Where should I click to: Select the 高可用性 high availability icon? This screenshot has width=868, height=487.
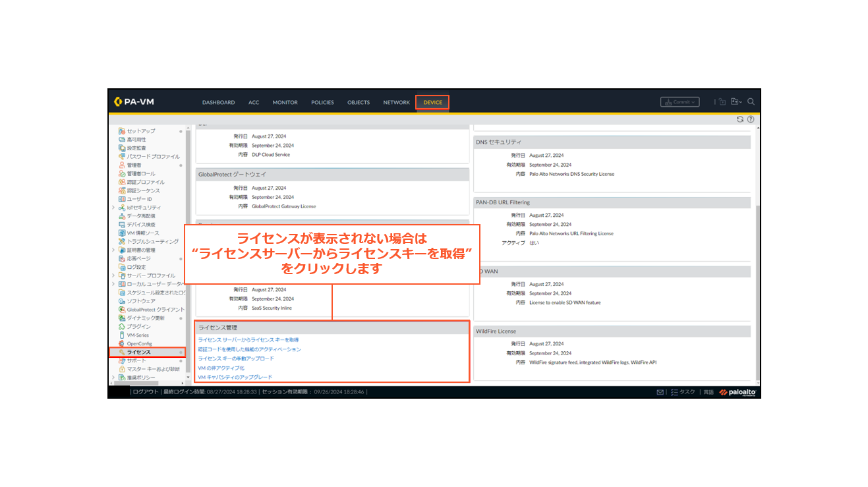click(x=122, y=140)
